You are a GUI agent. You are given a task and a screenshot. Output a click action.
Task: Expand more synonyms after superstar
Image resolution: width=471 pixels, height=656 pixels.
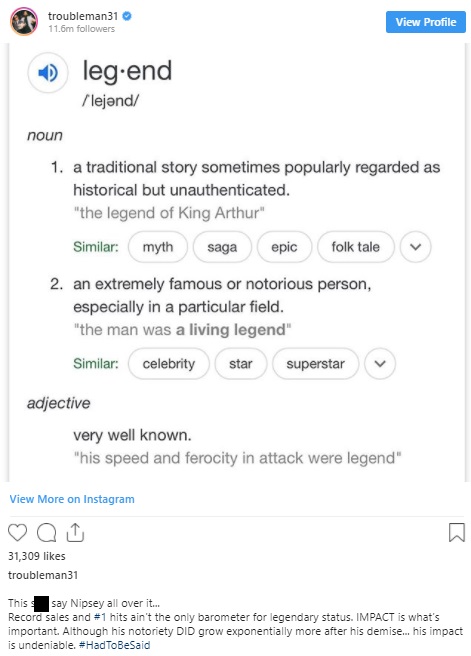(380, 364)
